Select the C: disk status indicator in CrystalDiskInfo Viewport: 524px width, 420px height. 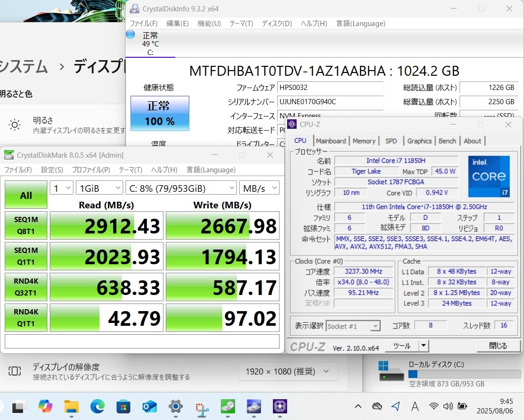[x=150, y=44]
